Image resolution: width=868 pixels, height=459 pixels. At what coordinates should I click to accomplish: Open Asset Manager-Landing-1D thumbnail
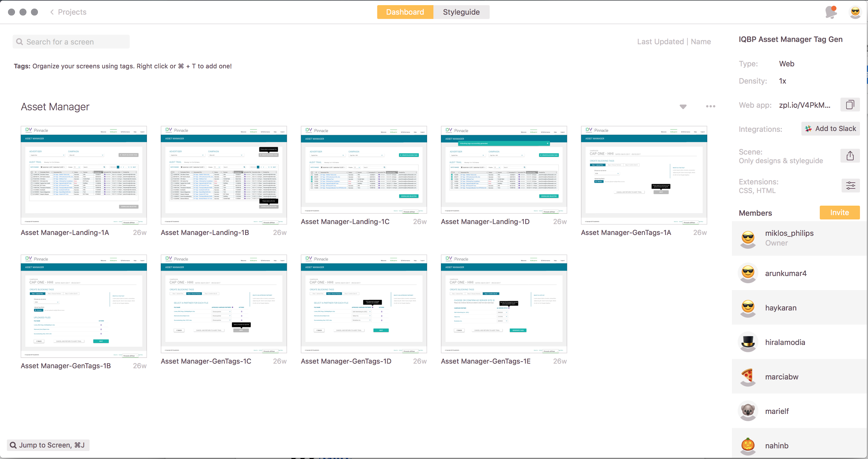[504, 170]
